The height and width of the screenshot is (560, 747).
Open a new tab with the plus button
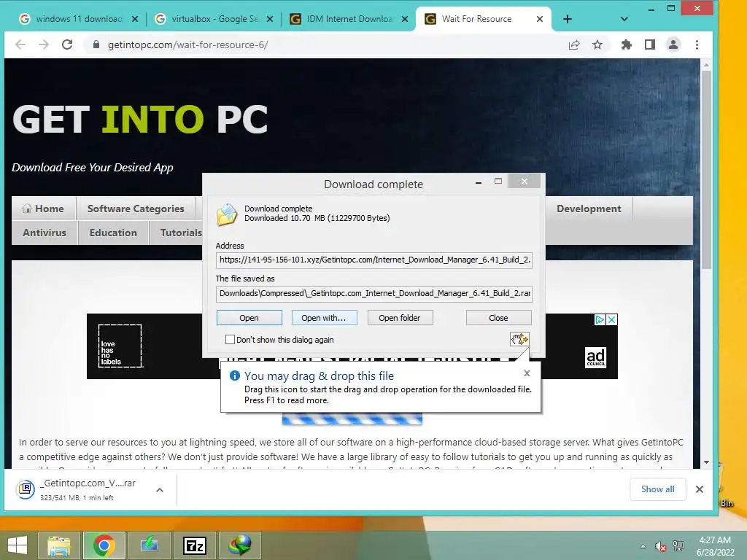[568, 19]
